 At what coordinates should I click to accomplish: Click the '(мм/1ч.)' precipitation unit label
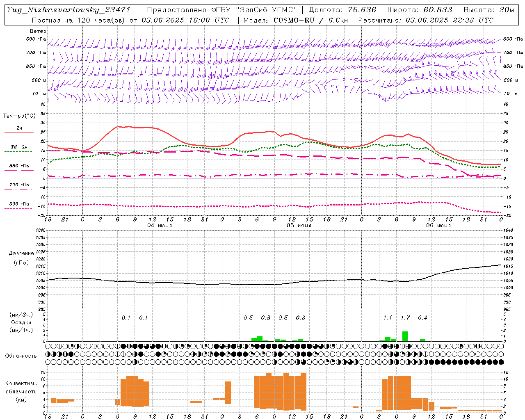[x=21, y=330]
